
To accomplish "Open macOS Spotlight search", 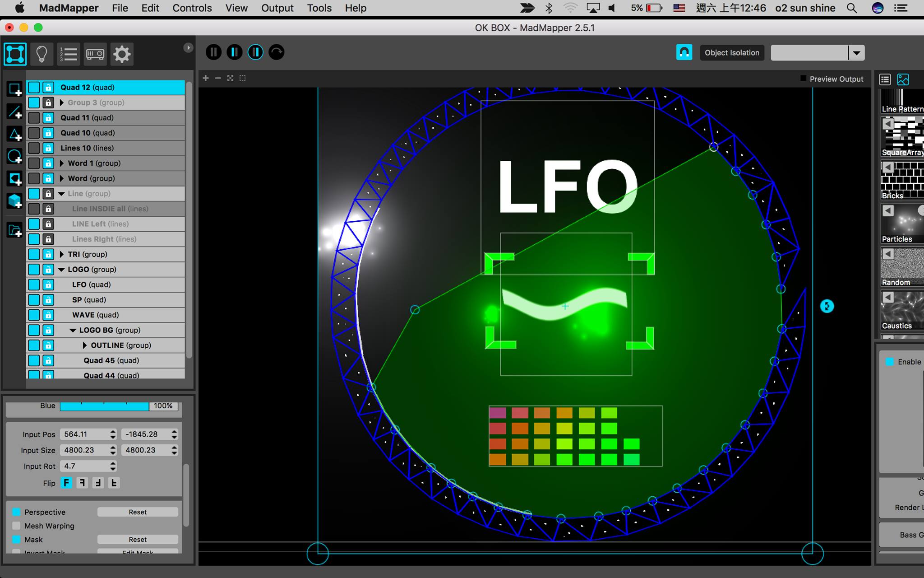I will click(x=852, y=8).
